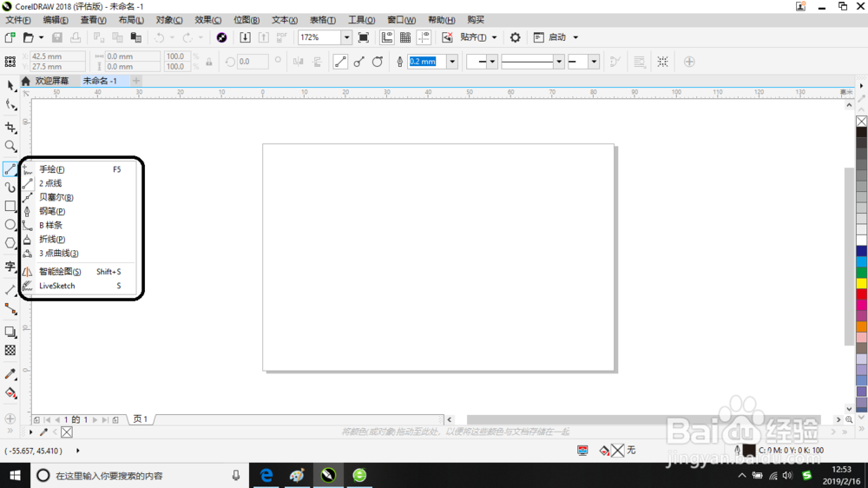The width and height of the screenshot is (868, 488).
Task: Choose 2 点线 from the flyout
Action: point(78,183)
